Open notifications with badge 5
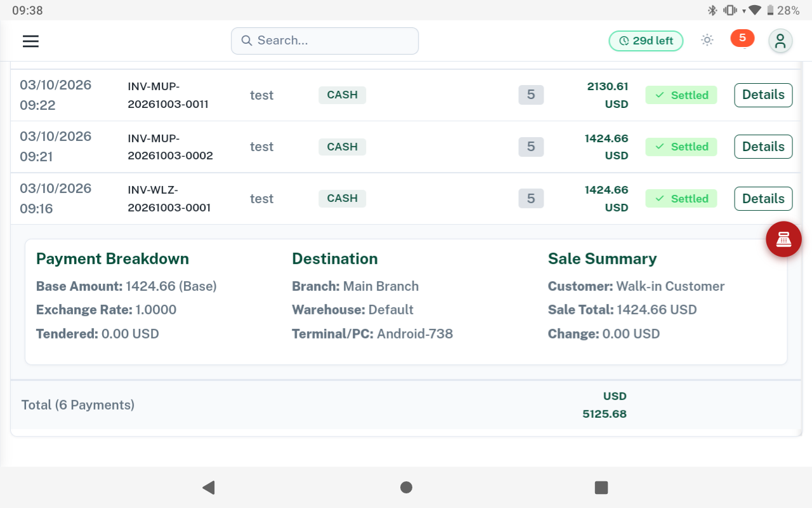This screenshot has width=812, height=508. point(742,39)
